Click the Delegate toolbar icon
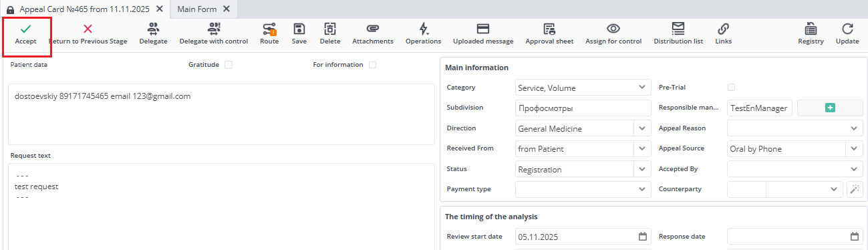The image size is (868, 250). click(153, 29)
